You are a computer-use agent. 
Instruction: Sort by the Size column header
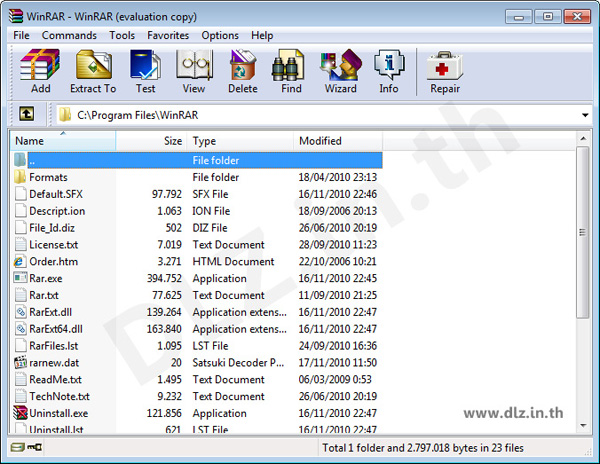click(x=151, y=141)
